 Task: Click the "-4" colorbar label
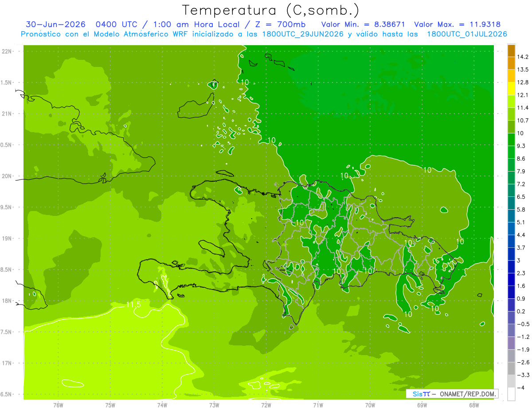[520, 388]
